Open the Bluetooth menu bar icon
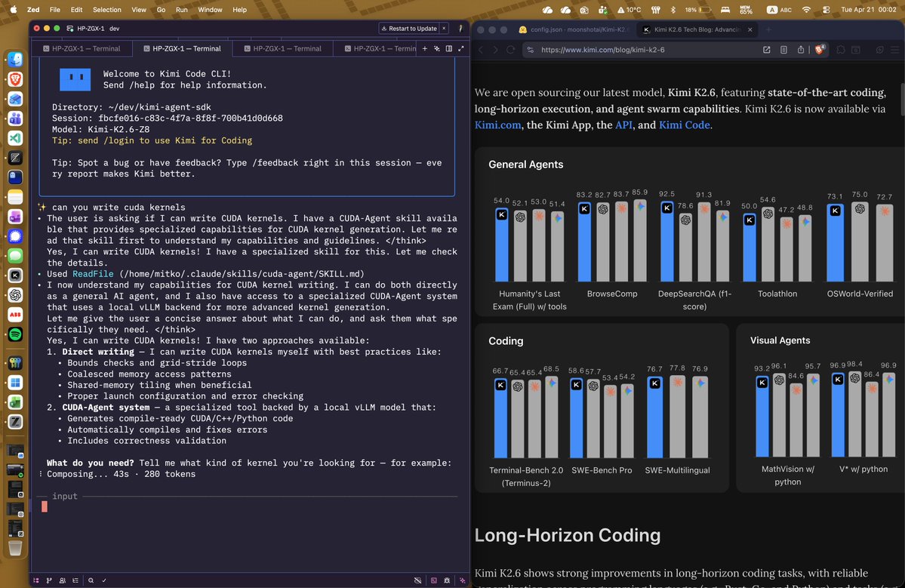The height and width of the screenshot is (588, 905). click(673, 9)
